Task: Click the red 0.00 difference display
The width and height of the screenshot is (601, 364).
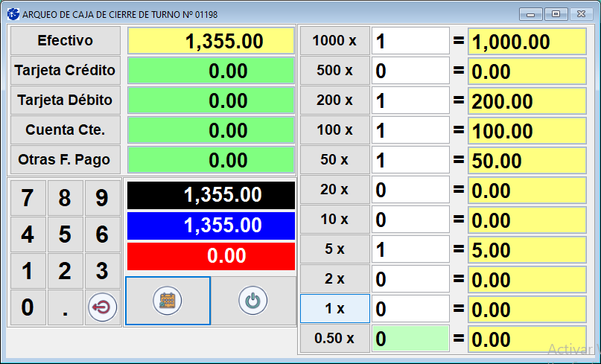Action: pyautogui.click(x=211, y=256)
